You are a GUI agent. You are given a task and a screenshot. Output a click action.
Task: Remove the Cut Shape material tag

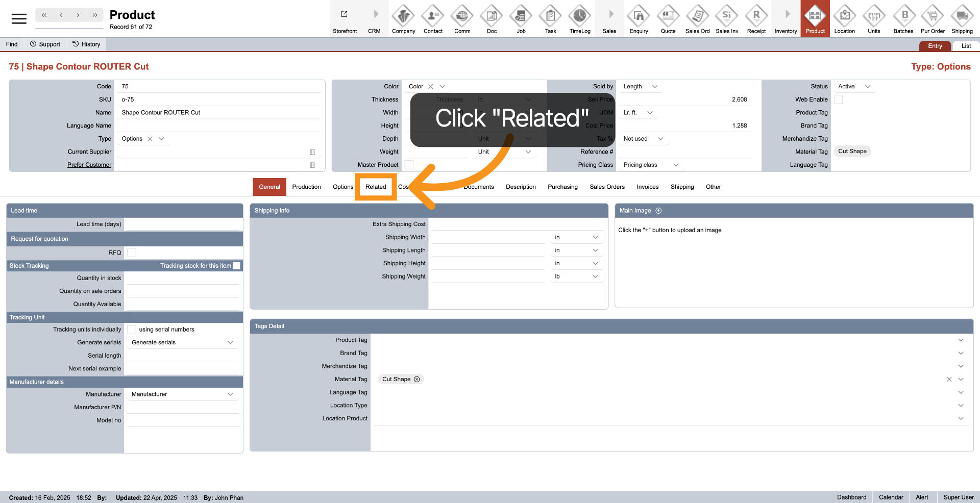417,380
